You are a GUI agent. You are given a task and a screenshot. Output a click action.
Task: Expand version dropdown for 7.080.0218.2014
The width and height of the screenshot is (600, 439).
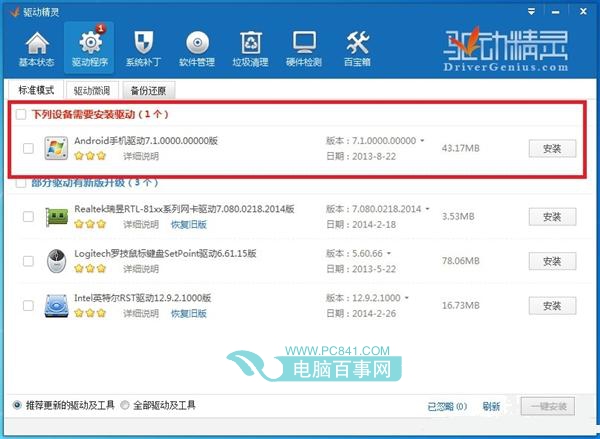pyautogui.click(x=427, y=209)
